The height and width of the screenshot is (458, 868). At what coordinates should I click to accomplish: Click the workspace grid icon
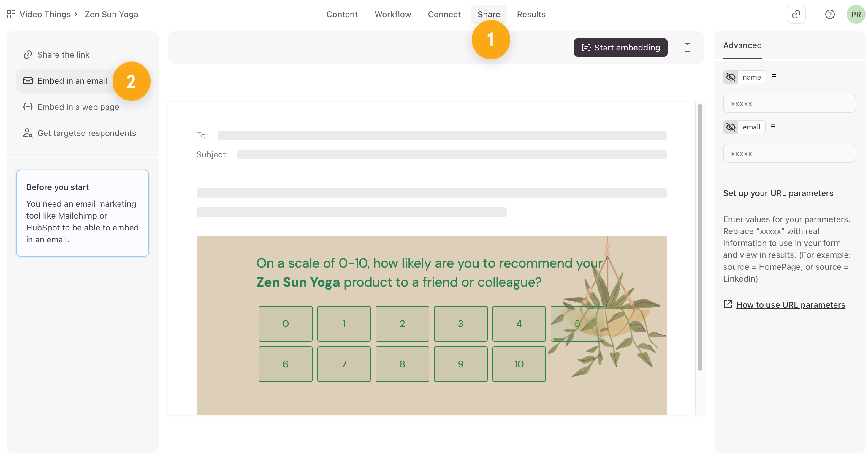[x=11, y=14]
